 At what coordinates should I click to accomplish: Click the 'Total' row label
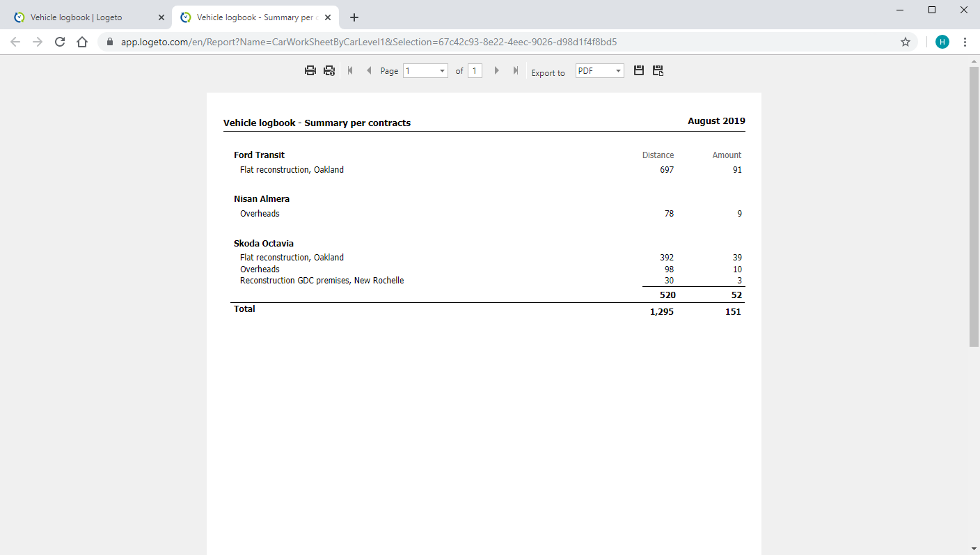pos(244,309)
